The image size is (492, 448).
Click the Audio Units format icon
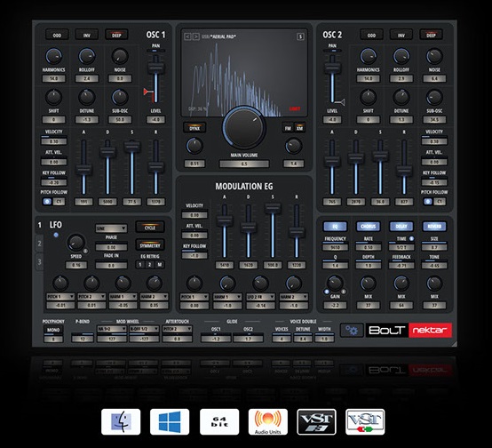[268, 422]
